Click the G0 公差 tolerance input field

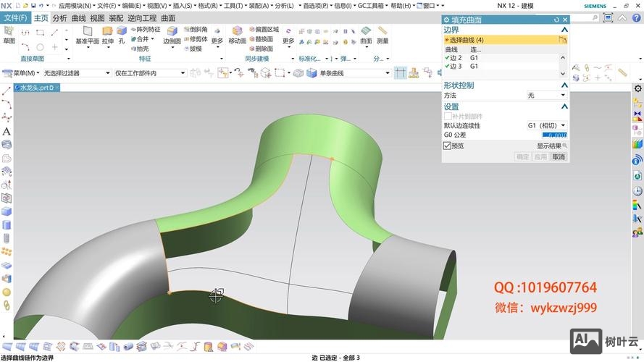(x=554, y=135)
